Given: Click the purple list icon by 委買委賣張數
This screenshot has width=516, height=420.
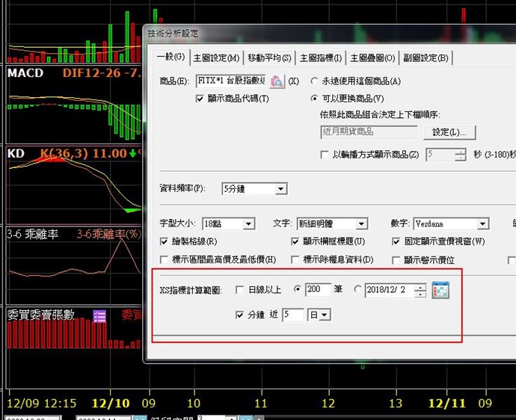Looking at the screenshot, I should [99, 316].
